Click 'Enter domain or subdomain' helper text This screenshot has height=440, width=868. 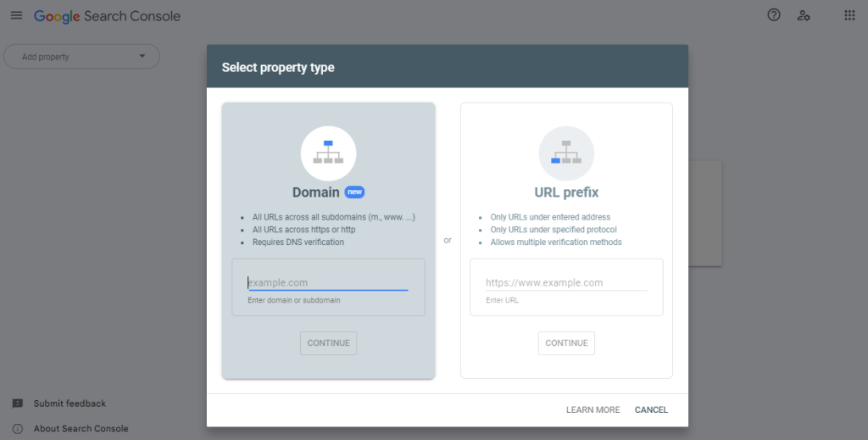pos(294,300)
